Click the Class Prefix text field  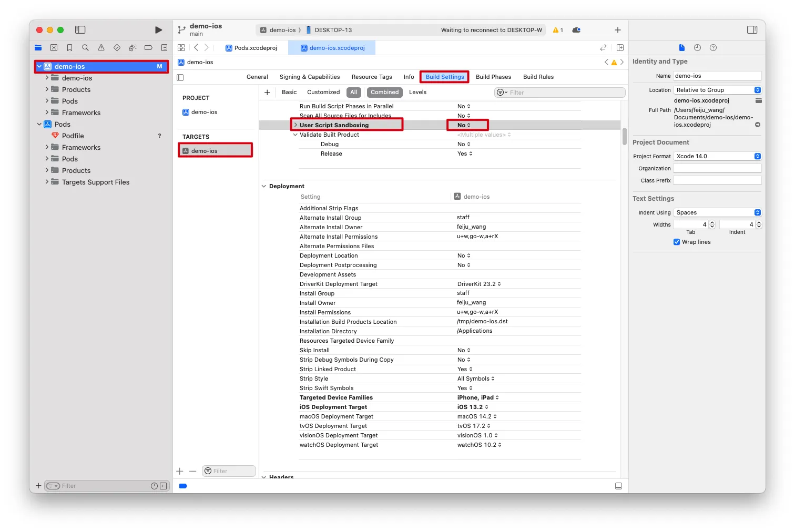pyautogui.click(x=717, y=180)
